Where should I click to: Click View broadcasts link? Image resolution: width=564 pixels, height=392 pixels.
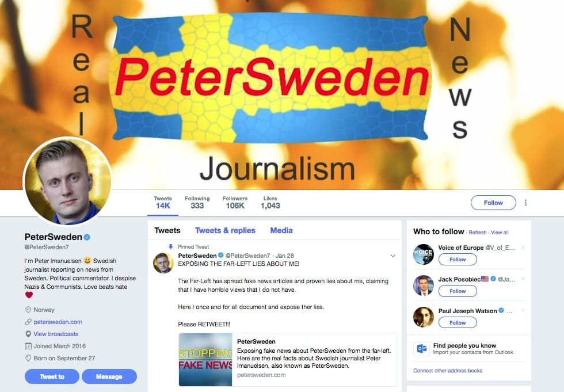[x=56, y=334]
